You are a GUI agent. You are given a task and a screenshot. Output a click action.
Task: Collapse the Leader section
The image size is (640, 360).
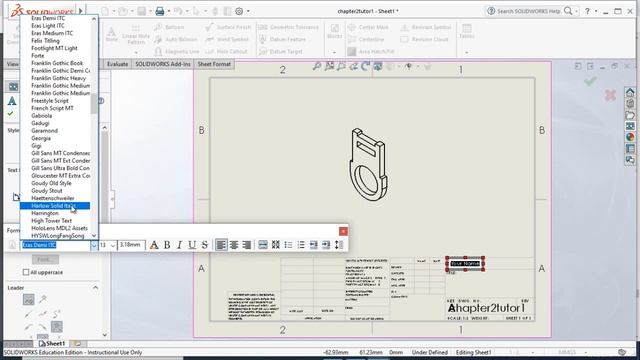point(95,288)
